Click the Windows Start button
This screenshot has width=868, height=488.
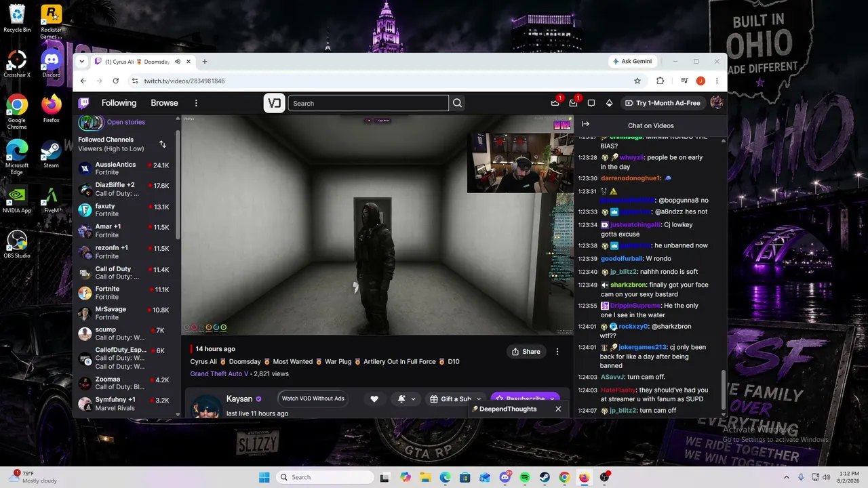pyautogui.click(x=264, y=477)
